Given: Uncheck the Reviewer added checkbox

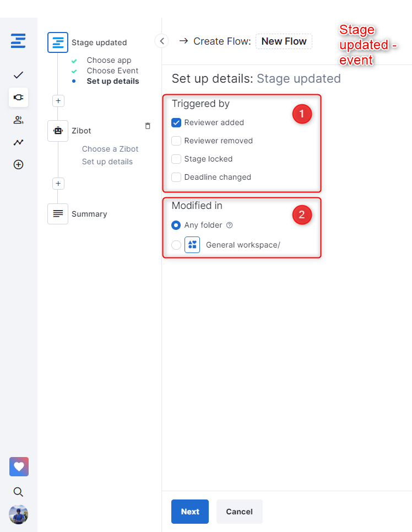Looking at the screenshot, I should pos(176,122).
